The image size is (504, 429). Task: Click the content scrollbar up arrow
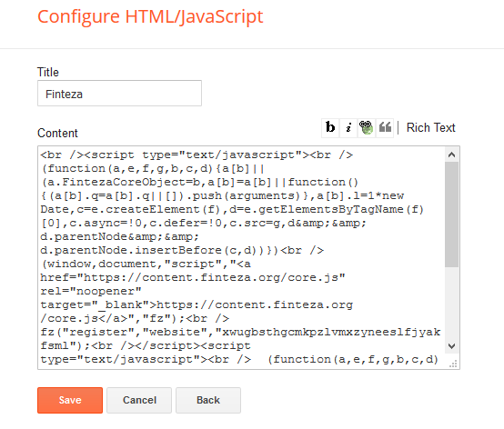[451, 155]
